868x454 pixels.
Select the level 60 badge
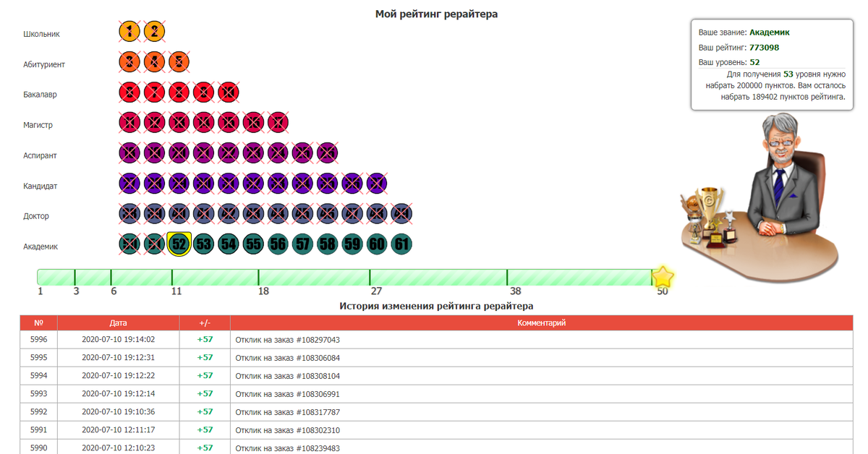(x=376, y=244)
